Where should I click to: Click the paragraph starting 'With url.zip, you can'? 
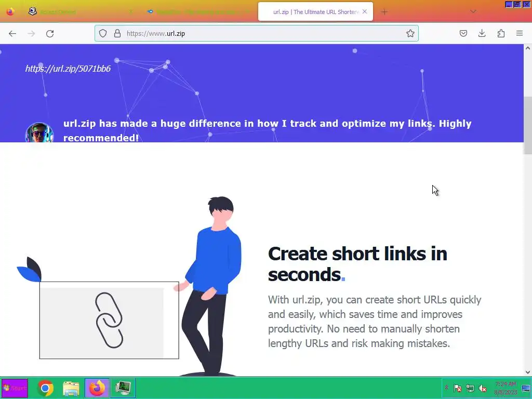pos(375,321)
